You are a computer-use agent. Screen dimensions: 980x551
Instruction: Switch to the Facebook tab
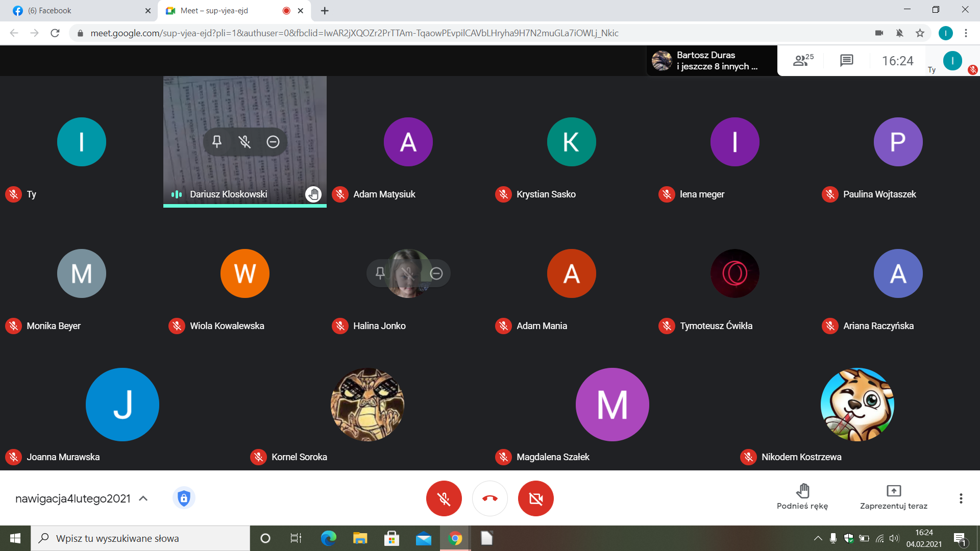point(77,11)
